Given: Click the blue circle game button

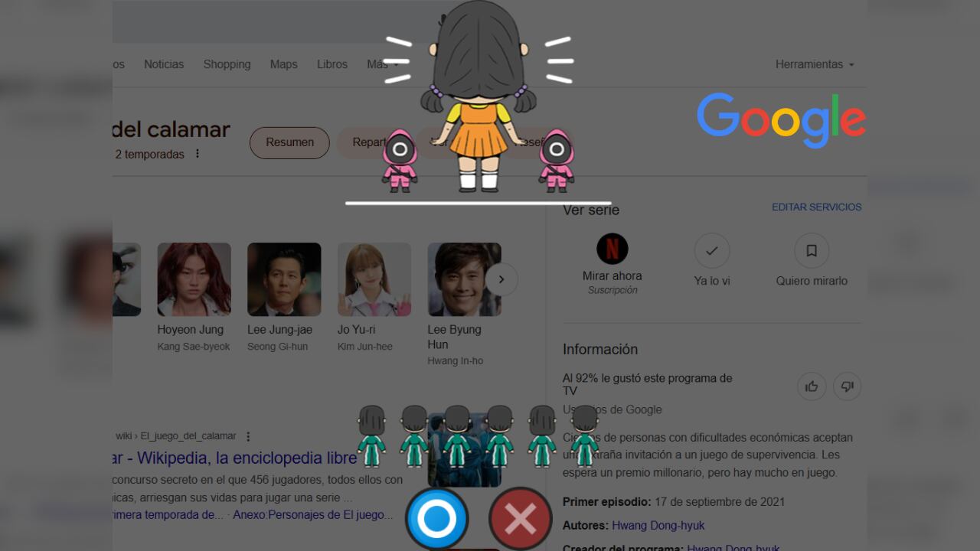Looking at the screenshot, I should 436,518.
